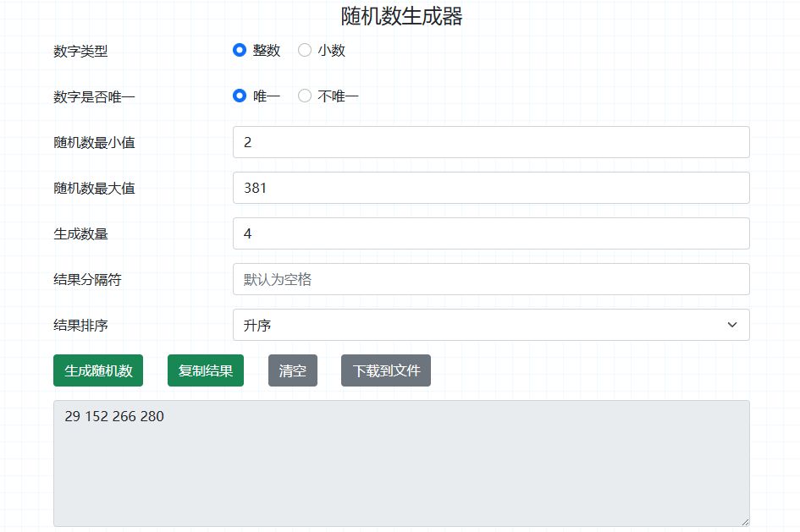Click the 数字类型 label
Screen dimensions: 800x532
[x=80, y=51]
